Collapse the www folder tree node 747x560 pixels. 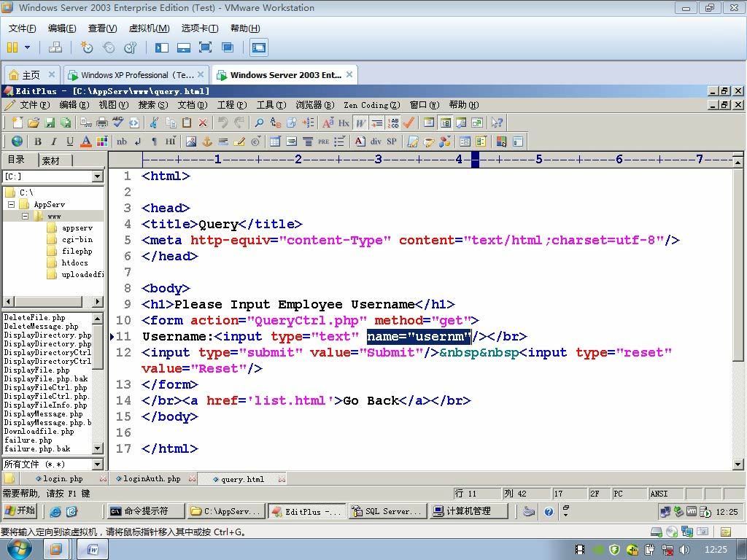pos(25,216)
